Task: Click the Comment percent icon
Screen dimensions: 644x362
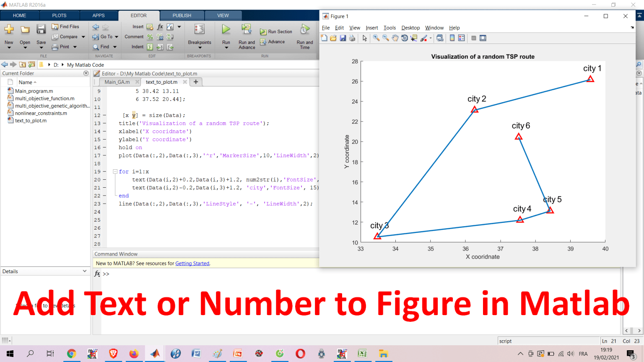Action: 150,37
